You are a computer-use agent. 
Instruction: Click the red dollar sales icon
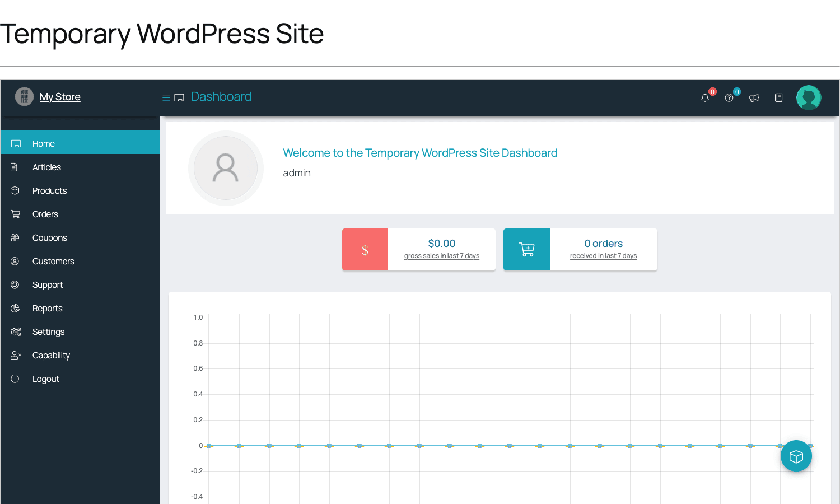pos(365,250)
